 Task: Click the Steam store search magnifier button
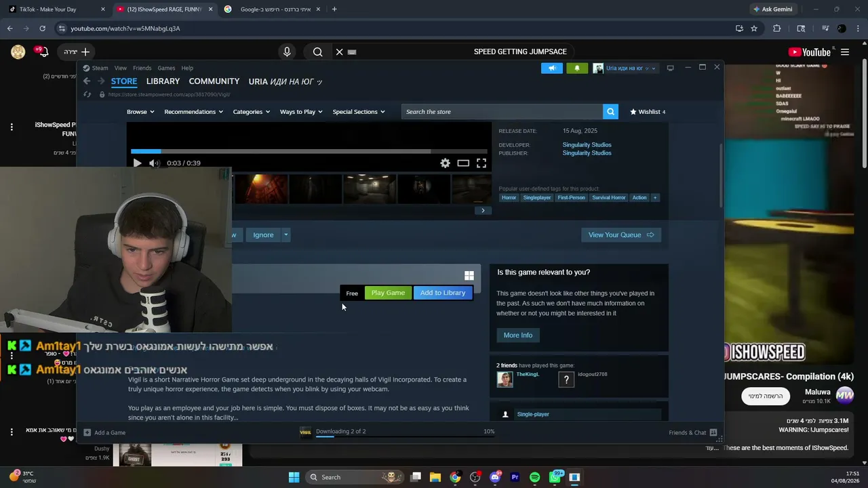click(x=611, y=112)
